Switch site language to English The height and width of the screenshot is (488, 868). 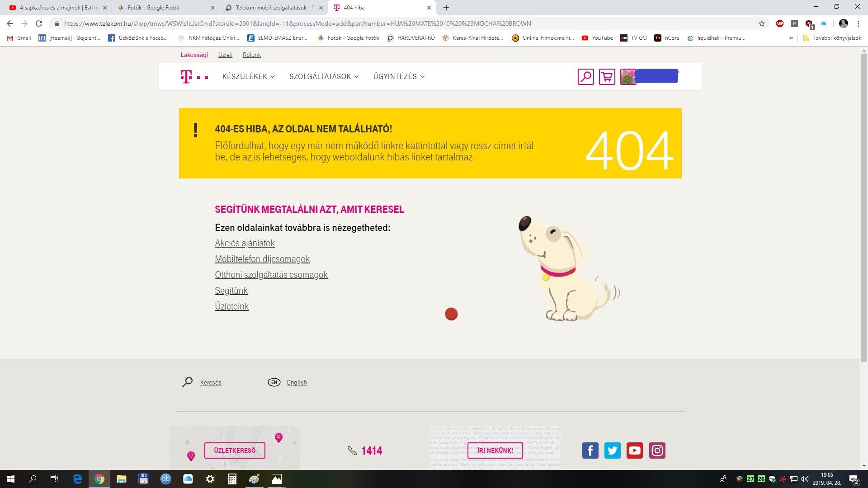click(x=297, y=382)
